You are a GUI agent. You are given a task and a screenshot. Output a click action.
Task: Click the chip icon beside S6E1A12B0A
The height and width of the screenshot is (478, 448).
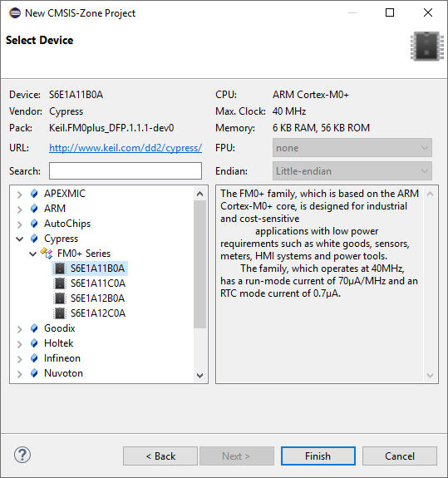[60, 298]
